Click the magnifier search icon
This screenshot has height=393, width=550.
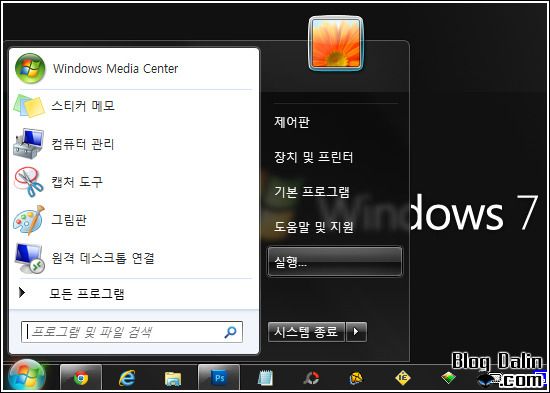tap(230, 332)
